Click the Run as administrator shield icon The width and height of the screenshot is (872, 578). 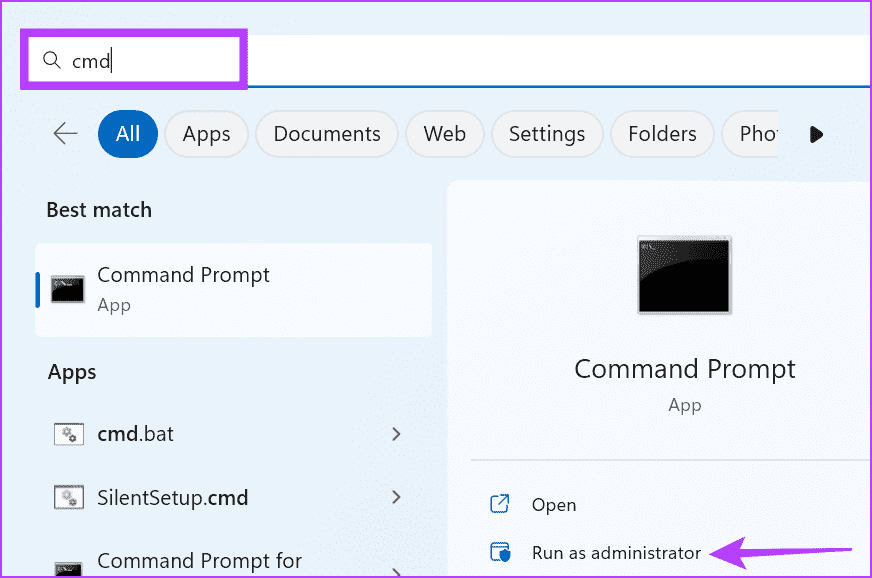500,552
